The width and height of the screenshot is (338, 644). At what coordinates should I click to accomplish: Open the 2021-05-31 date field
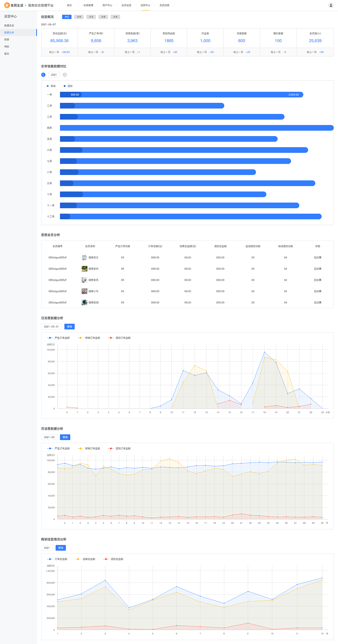pyautogui.click(x=51, y=327)
